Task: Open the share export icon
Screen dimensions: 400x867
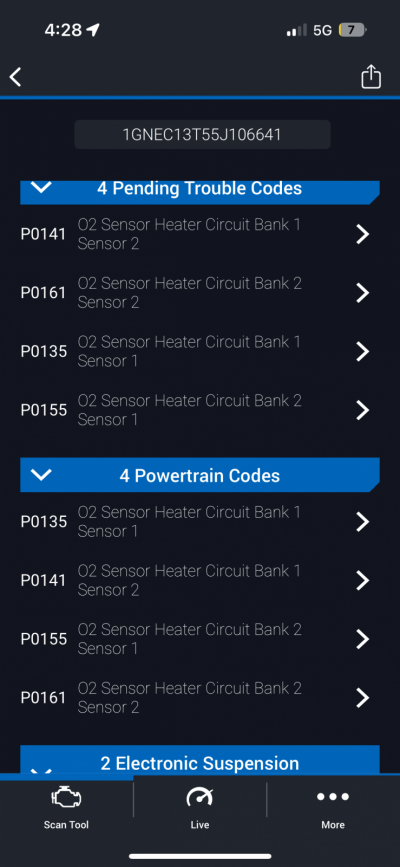Action: [x=371, y=76]
